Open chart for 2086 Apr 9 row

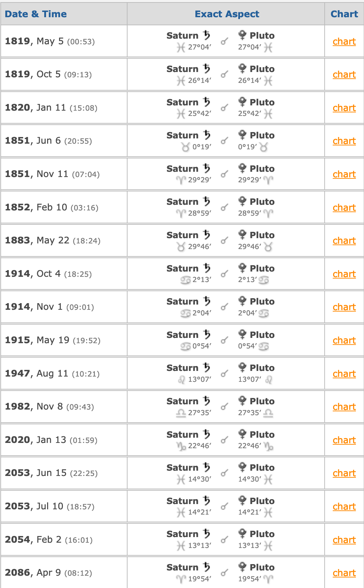[344, 573]
